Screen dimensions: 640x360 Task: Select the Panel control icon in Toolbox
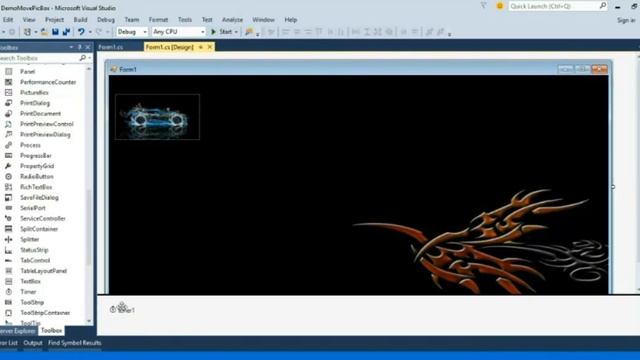click(9, 71)
